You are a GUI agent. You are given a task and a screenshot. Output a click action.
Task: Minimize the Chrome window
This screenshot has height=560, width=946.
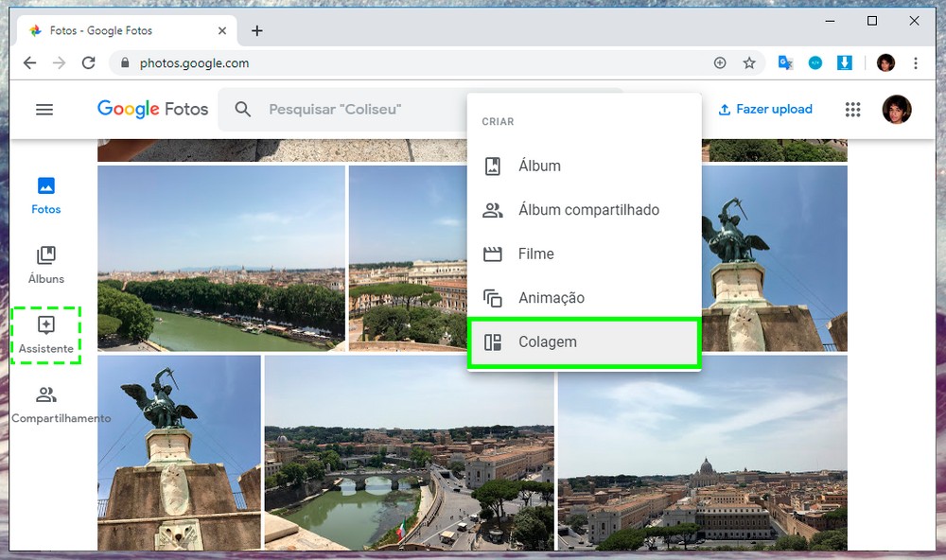coord(831,21)
